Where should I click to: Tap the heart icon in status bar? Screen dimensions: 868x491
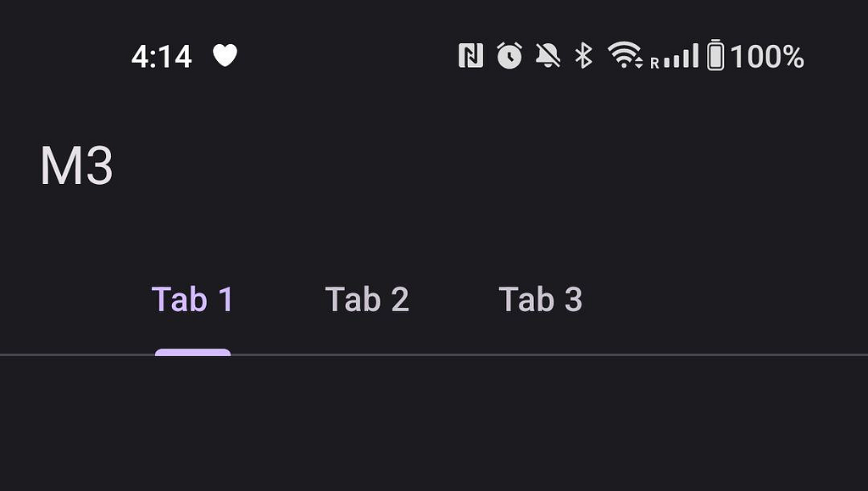[225, 56]
